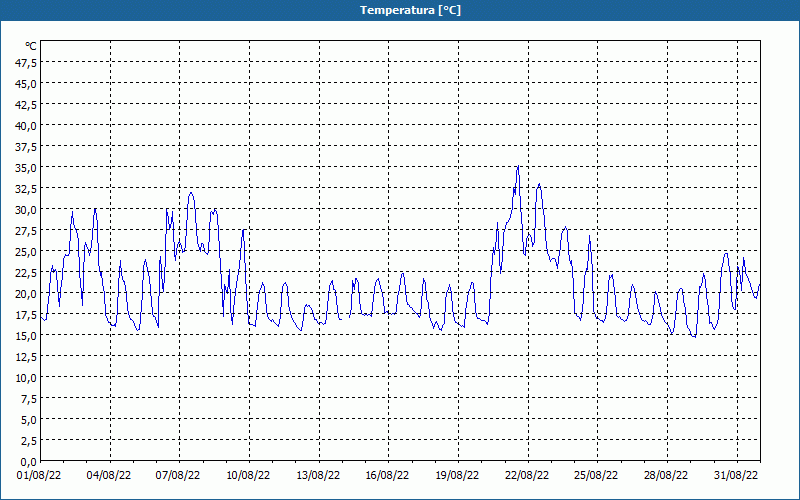Image resolution: width=800 pixels, height=500 pixels.
Task: Click the 45,0 y-axis label
Action: 27,84
